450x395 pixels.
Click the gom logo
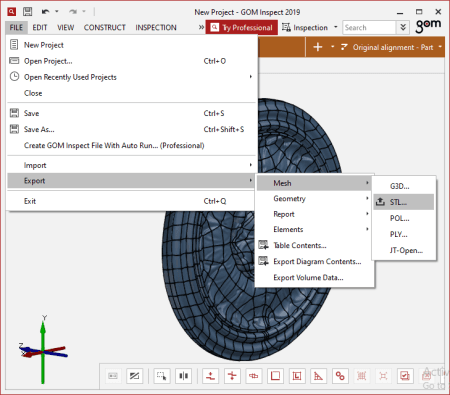pyautogui.click(x=428, y=25)
